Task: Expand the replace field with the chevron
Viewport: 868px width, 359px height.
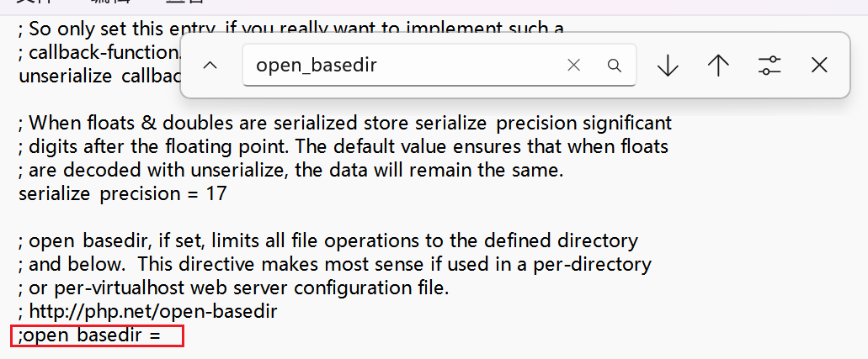Action: coord(210,66)
